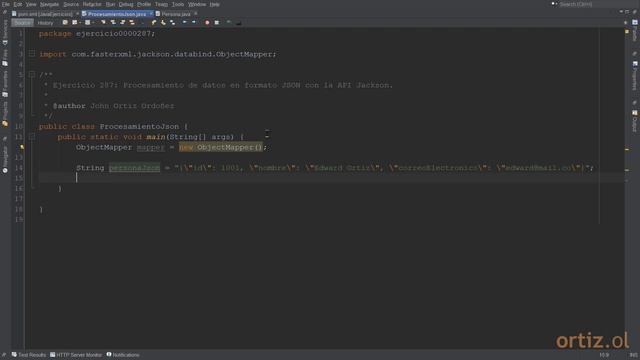640x360 pixels.
Task: Close the ProcesamientoJson.java tab
Action: click(151, 14)
